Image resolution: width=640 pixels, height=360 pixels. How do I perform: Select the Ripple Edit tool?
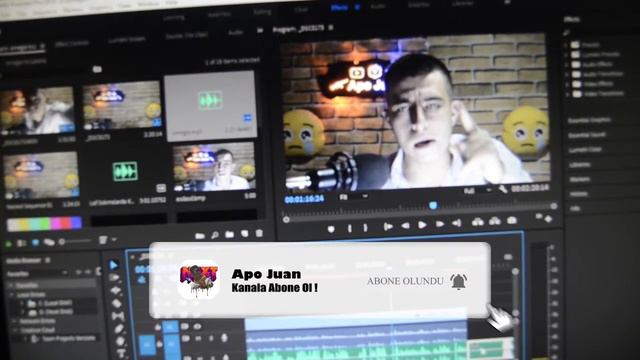click(x=116, y=290)
